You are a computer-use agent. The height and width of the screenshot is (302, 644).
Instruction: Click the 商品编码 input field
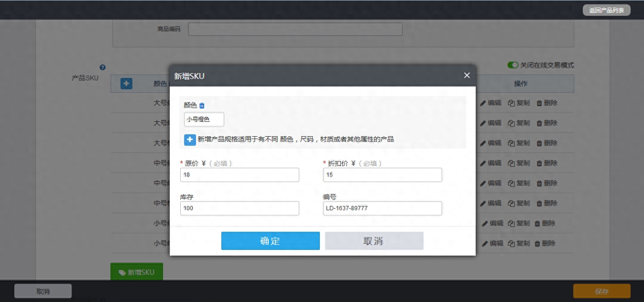295,29
